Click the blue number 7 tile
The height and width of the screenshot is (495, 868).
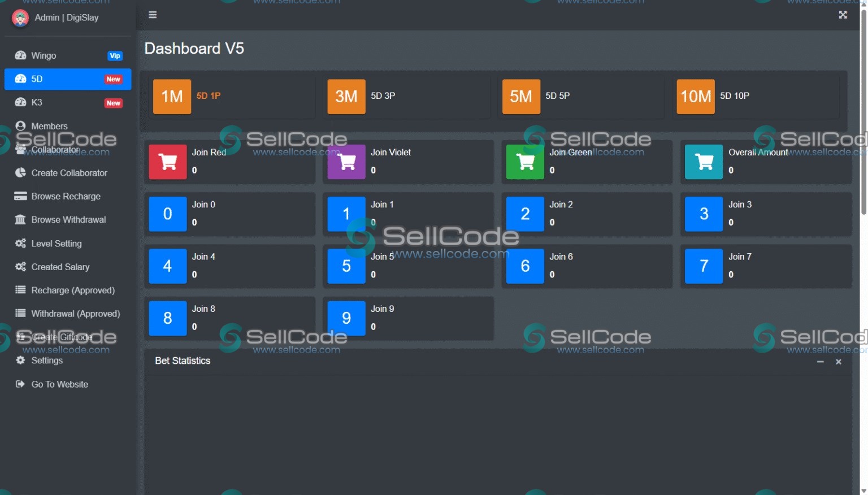(704, 266)
